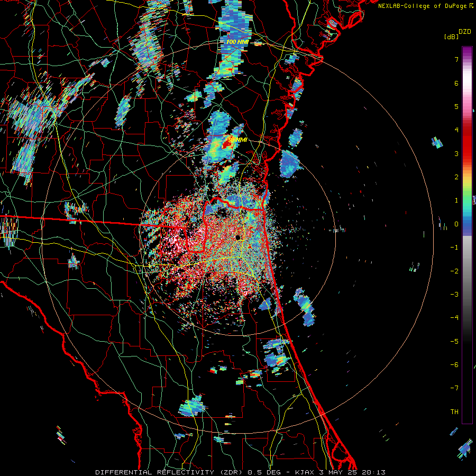
Task: Click the 0 value on color scale
Action: pyautogui.click(x=456, y=224)
